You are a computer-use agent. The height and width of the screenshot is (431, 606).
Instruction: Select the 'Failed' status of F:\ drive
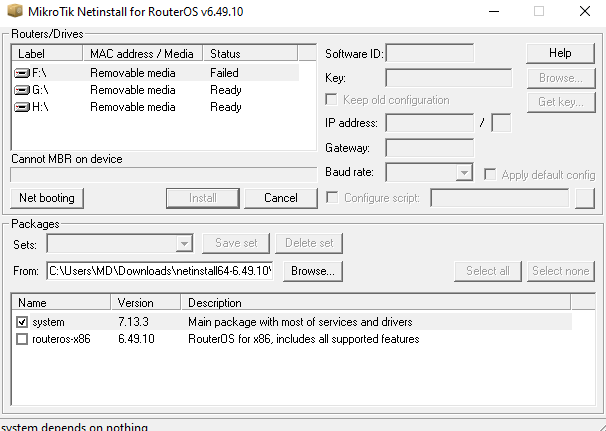[224, 73]
